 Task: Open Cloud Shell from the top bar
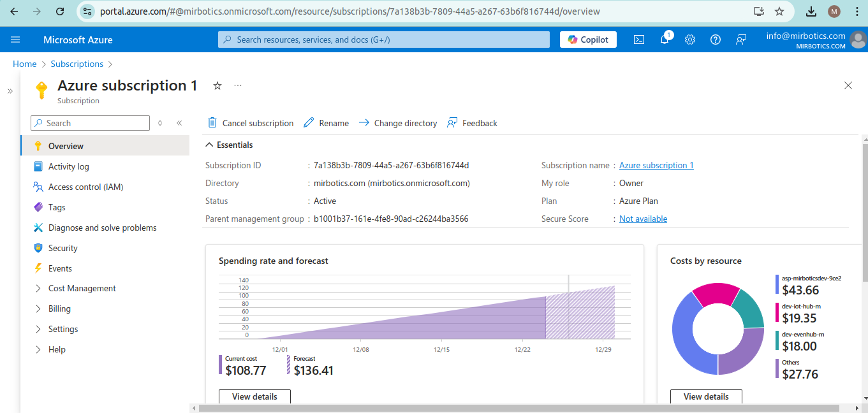pyautogui.click(x=638, y=40)
